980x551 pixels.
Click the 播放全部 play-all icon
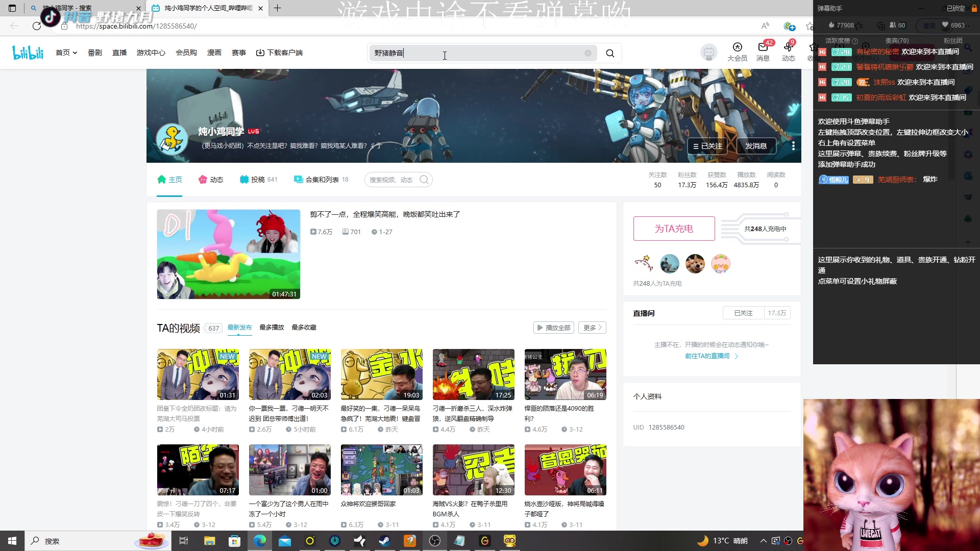click(x=553, y=327)
